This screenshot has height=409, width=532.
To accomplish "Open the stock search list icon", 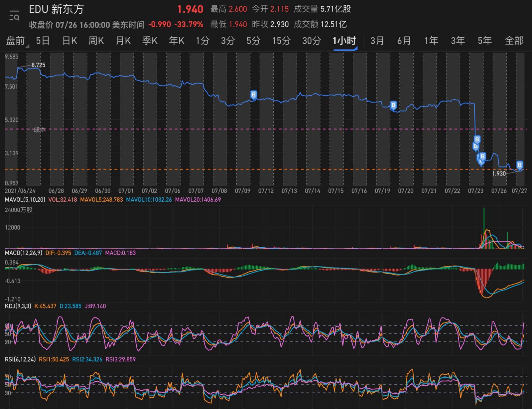I will tap(14, 16).
